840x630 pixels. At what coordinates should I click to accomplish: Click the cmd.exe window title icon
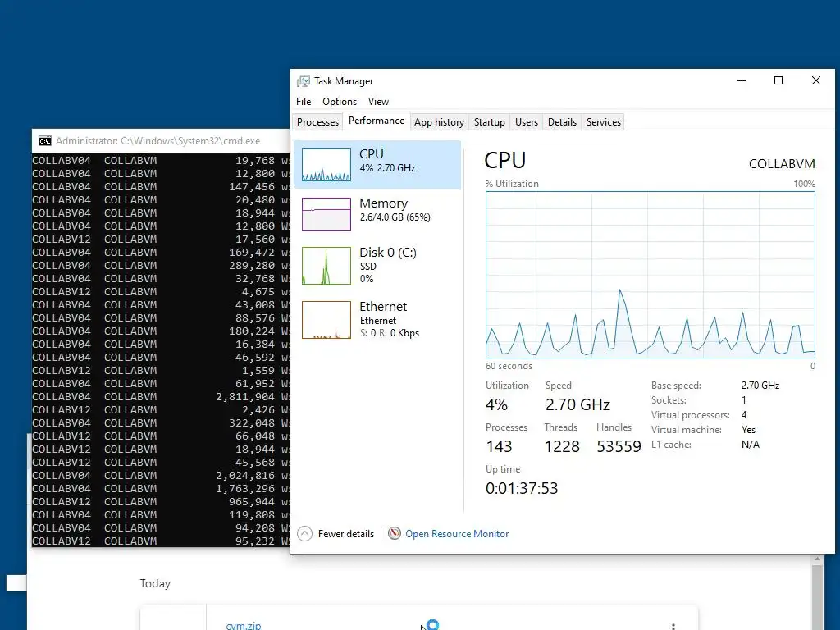click(x=45, y=141)
